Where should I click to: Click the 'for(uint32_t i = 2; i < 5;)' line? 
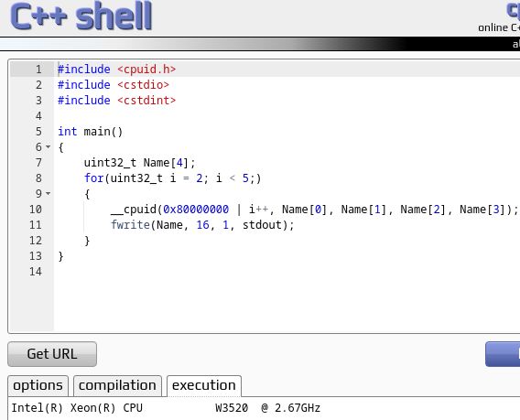point(172,178)
